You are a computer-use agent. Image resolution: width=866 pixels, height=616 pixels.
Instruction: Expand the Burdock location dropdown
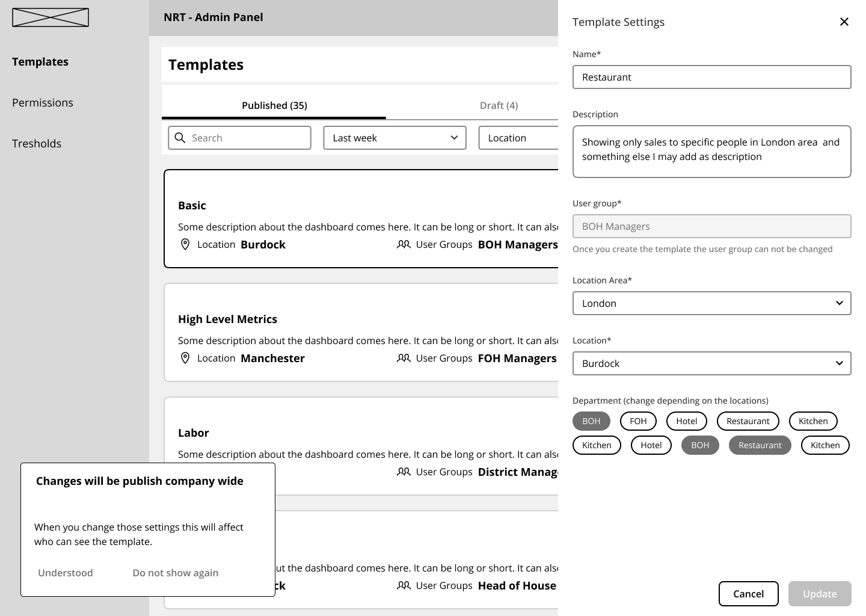tap(711, 363)
